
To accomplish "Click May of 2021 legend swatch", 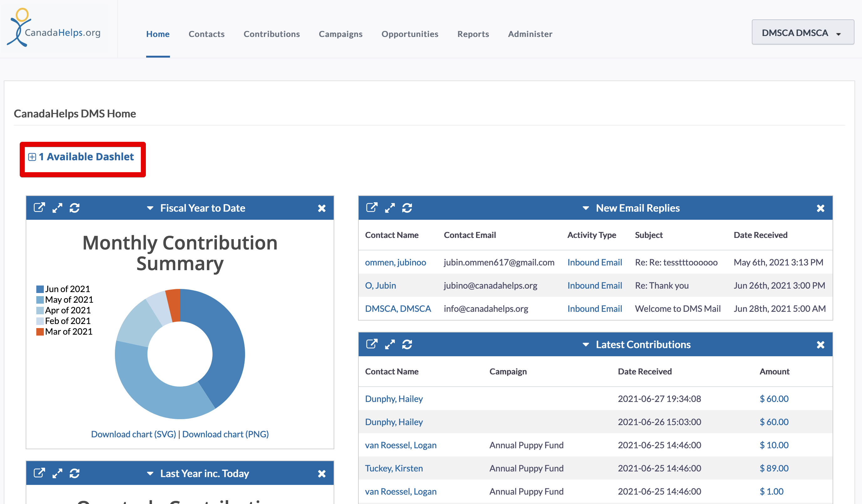I will click(x=40, y=300).
